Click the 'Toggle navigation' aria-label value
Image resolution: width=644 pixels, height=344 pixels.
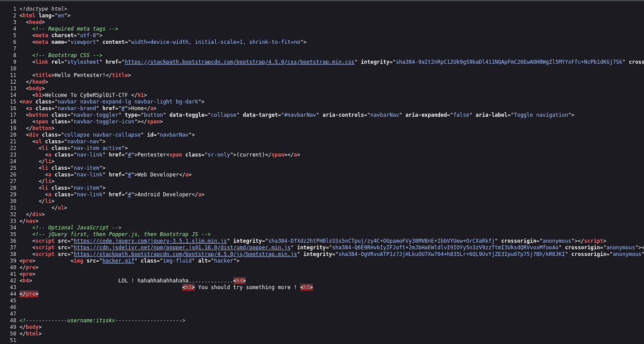tap(540, 115)
